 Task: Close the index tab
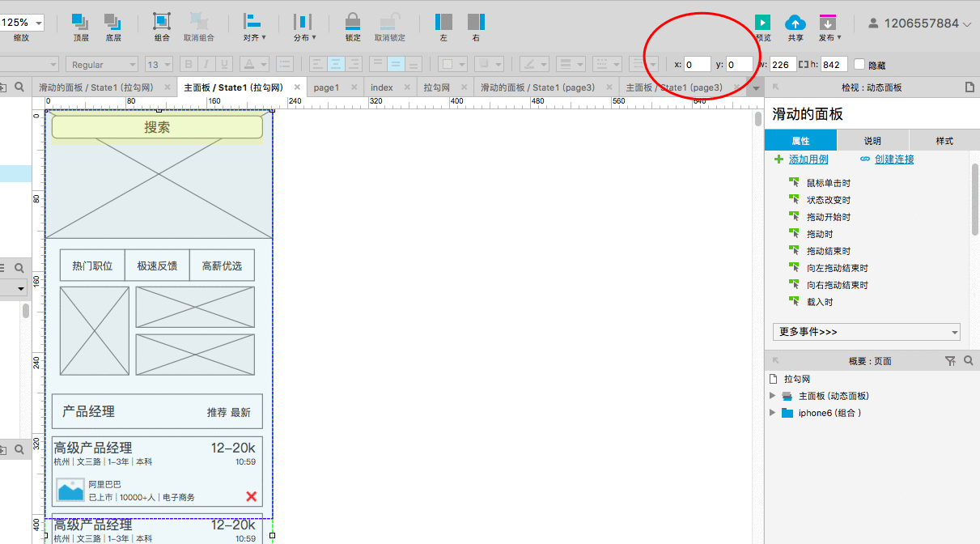[407, 87]
